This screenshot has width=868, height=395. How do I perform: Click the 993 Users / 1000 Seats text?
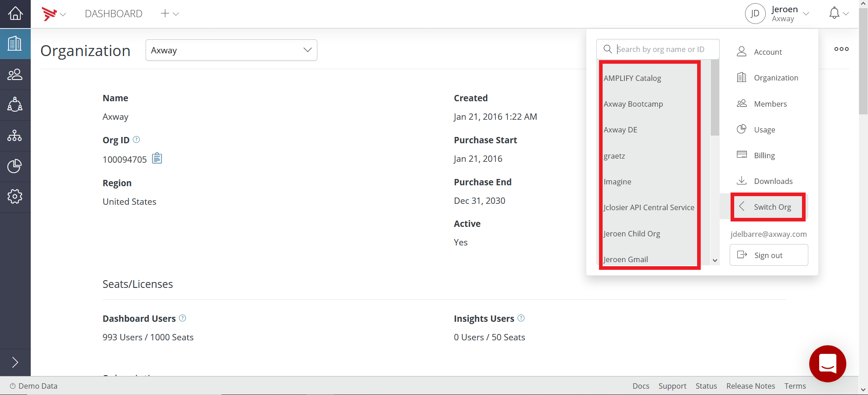[x=148, y=337]
